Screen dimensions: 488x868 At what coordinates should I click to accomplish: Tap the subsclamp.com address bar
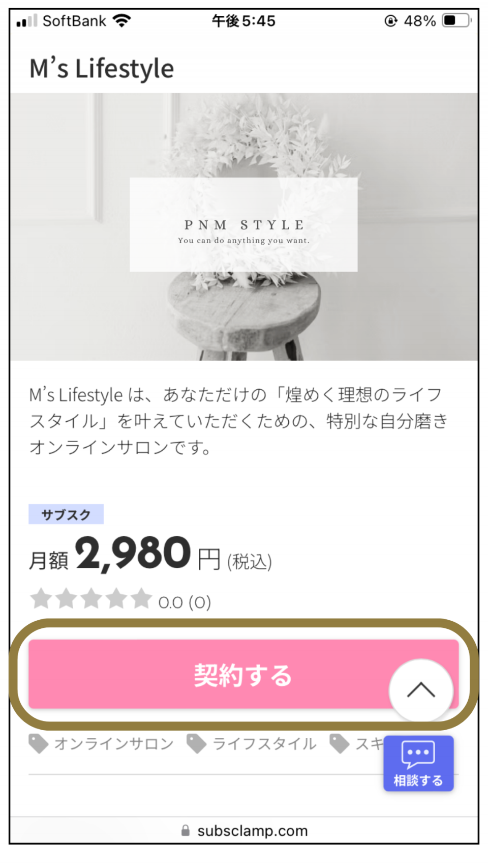point(244,830)
